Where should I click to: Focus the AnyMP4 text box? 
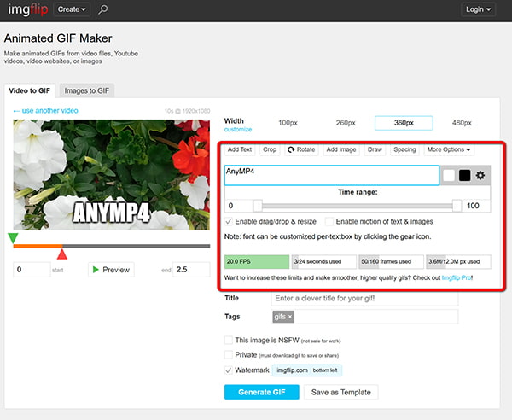pos(332,175)
